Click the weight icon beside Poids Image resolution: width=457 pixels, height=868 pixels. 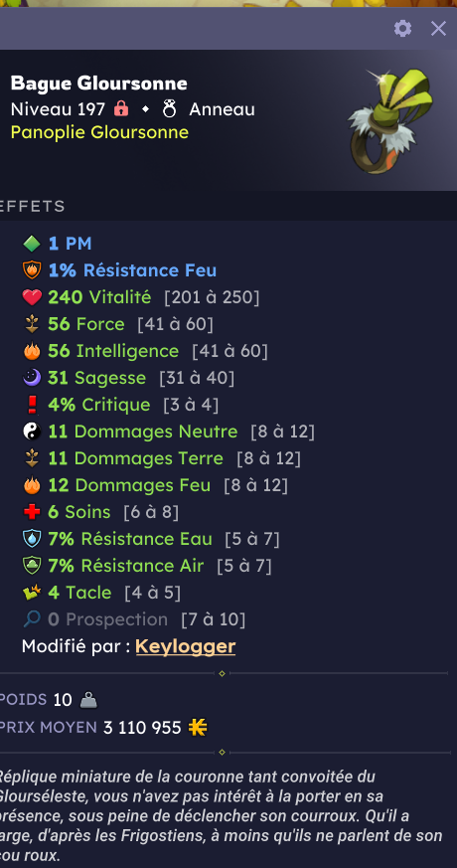(88, 701)
